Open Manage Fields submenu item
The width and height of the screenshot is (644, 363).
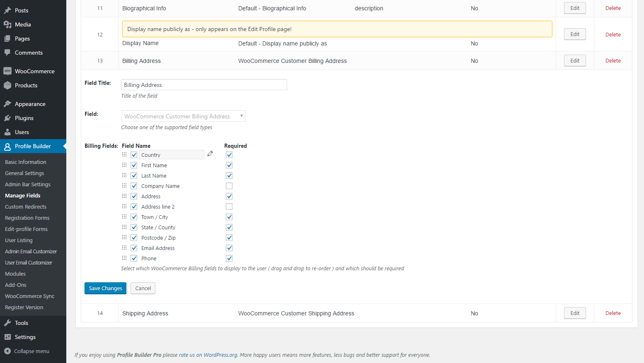click(x=23, y=195)
